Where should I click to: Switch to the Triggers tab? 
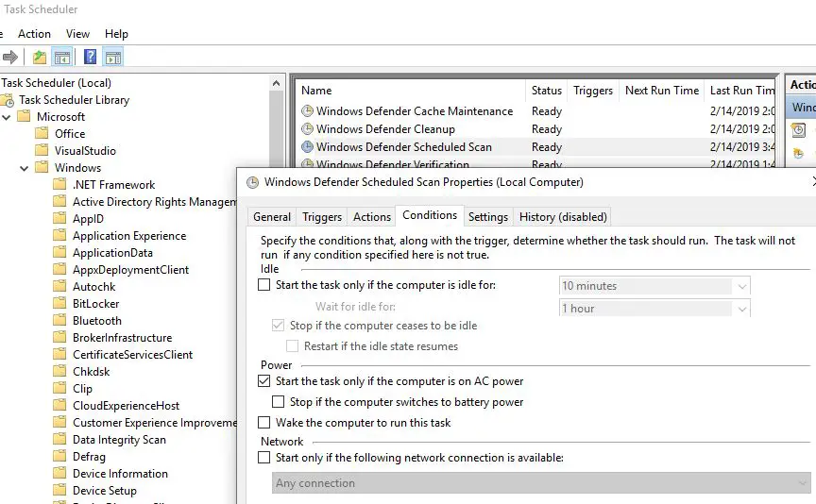pyautogui.click(x=322, y=217)
